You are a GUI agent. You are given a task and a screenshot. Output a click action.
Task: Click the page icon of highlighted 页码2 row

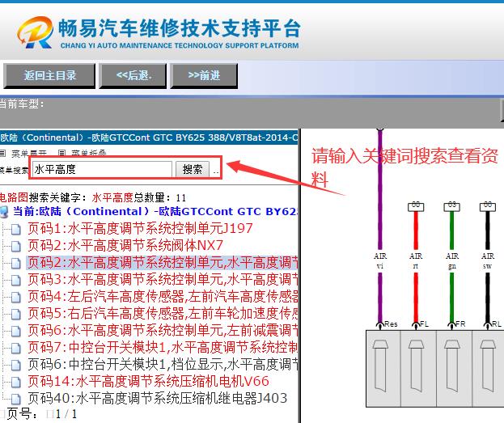pyautogui.click(x=15, y=263)
